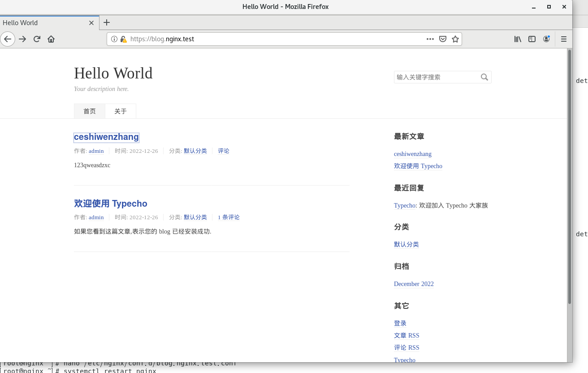
Task: Open the Firefox account icon
Action: [x=546, y=39]
